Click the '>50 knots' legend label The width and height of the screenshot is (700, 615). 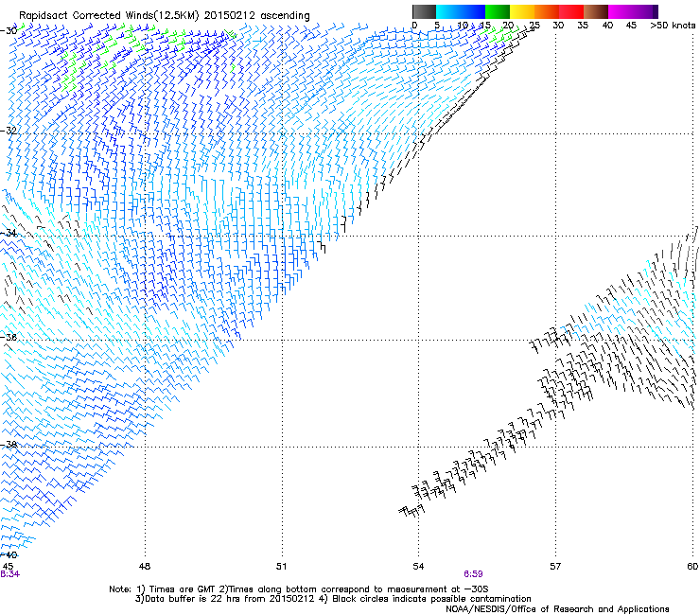pos(673,26)
